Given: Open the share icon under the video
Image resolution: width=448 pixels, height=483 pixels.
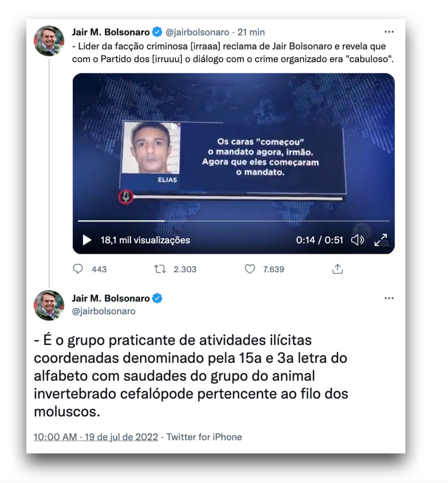Looking at the screenshot, I should pos(337,269).
